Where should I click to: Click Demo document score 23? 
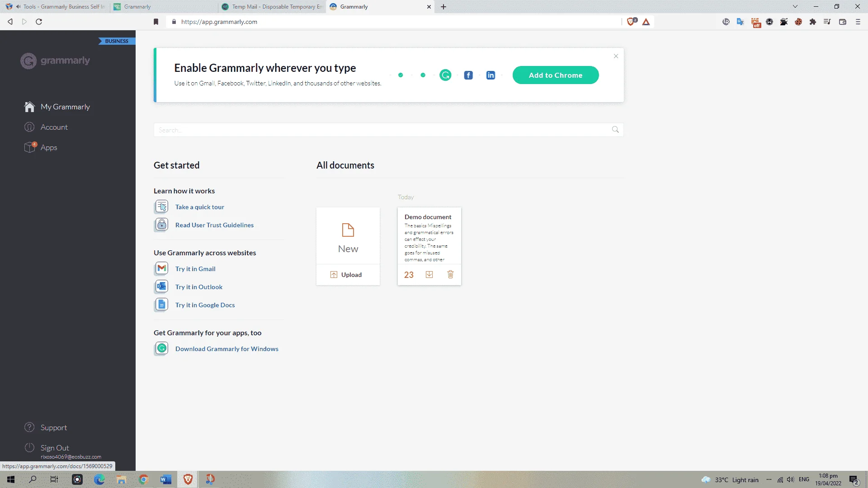pos(409,275)
